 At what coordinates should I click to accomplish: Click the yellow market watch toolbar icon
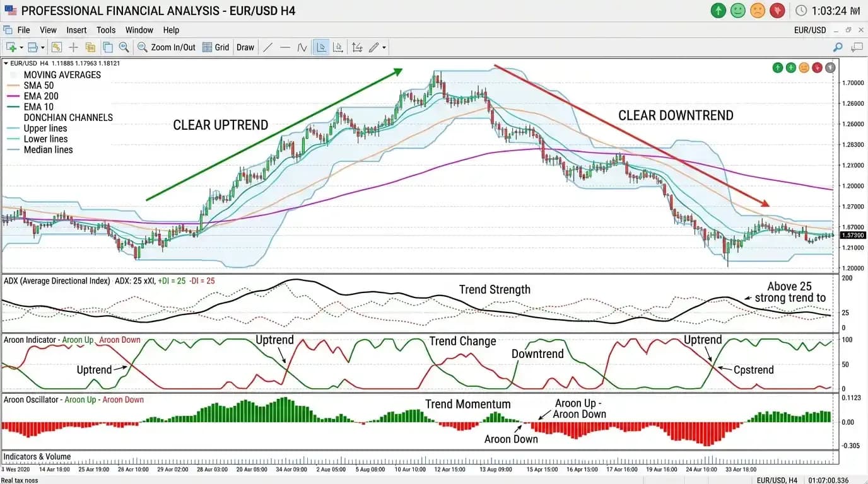pyautogui.click(x=57, y=47)
